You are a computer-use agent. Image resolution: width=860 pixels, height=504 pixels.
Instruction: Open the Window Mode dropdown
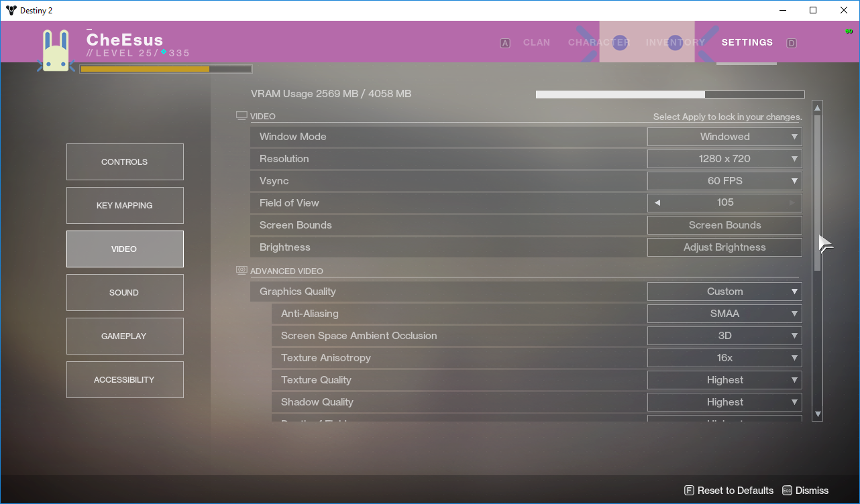pyautogui.click(x=724, y=137)
